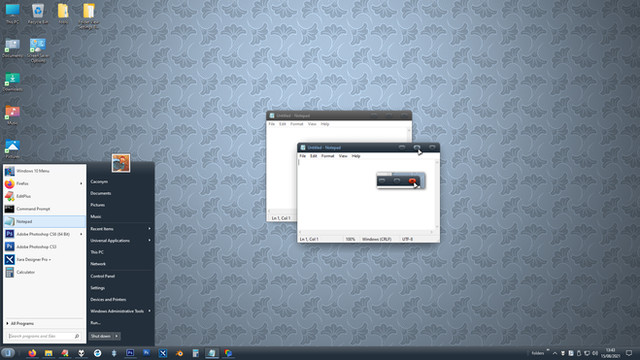The image size is (640, 360).
Task: Open the Shut down options arrow
Action: point(117,336)
